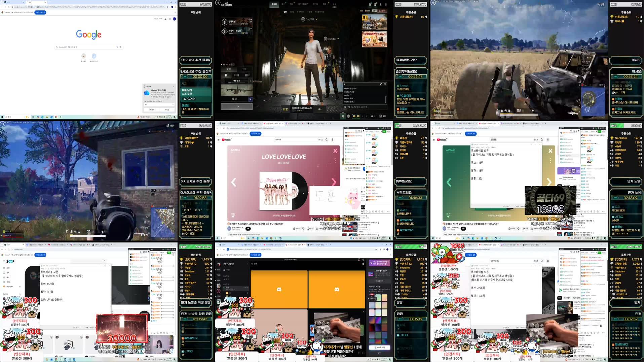Image resolution: width=644 pixels, height=362 pixels.
Task: Click the SOOP logo on the streaming page
Action: 10,261
